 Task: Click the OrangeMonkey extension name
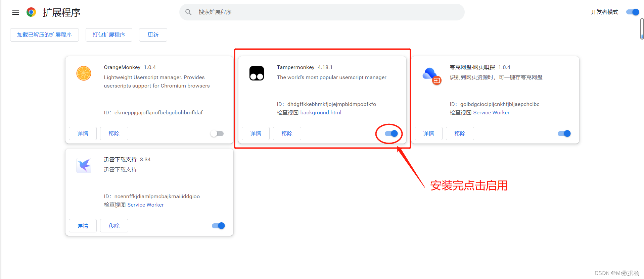tap(122, 67)
